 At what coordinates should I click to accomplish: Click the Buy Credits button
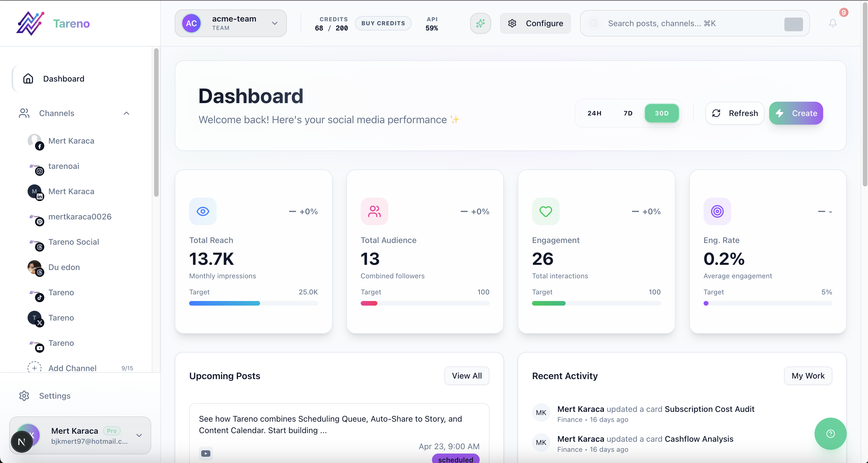(383, 23)
